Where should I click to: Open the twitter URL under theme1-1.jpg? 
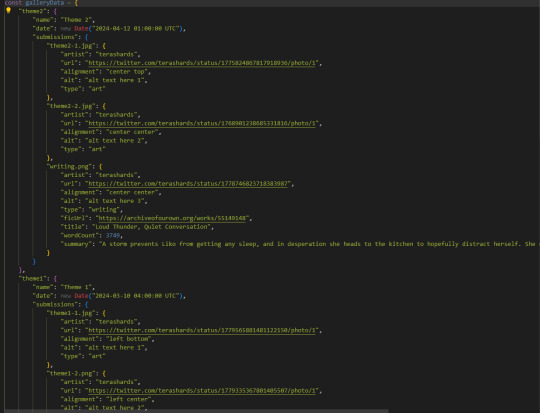202,330
